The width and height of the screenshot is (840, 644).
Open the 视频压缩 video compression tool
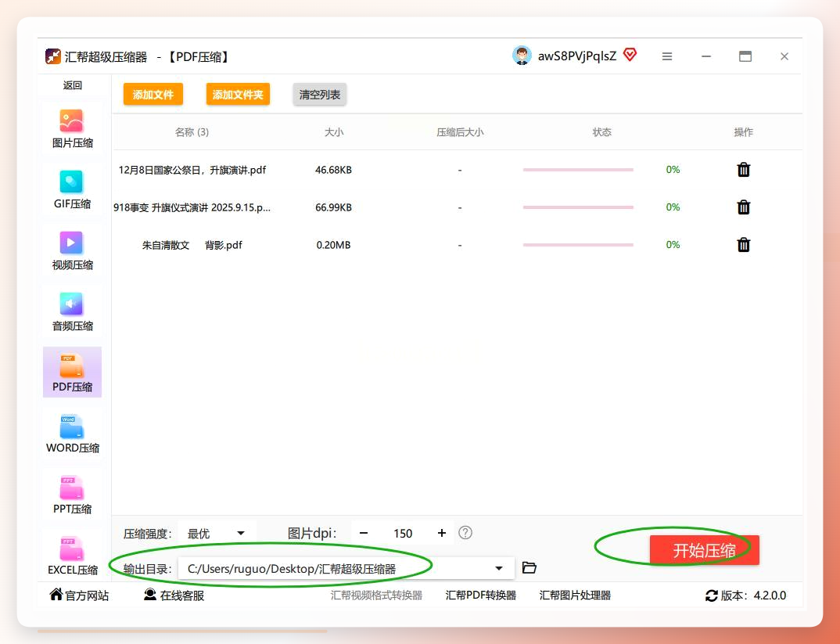[x=72, y=250]
